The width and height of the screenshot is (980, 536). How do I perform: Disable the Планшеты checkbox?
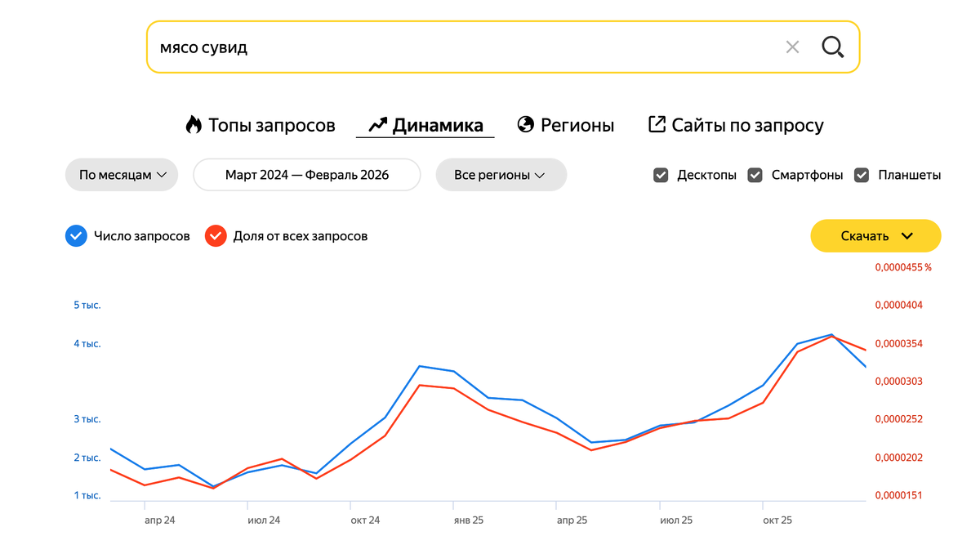click(x=862, y=175)
